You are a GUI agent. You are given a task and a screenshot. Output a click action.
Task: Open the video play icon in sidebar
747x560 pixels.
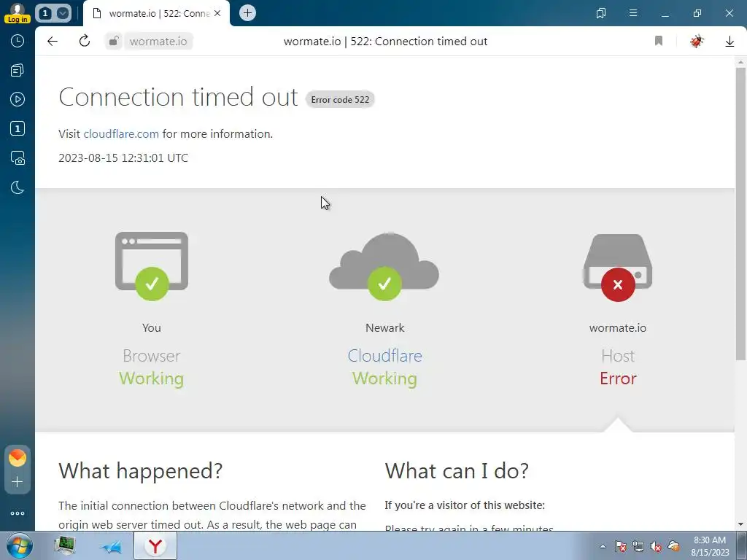pyautogui.click(x=18, y=99)
